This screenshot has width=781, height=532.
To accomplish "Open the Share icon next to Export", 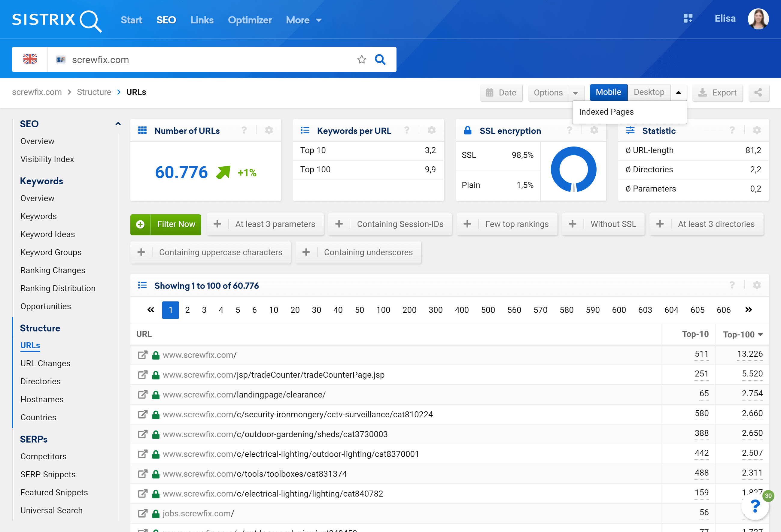I will pos(758,93).
